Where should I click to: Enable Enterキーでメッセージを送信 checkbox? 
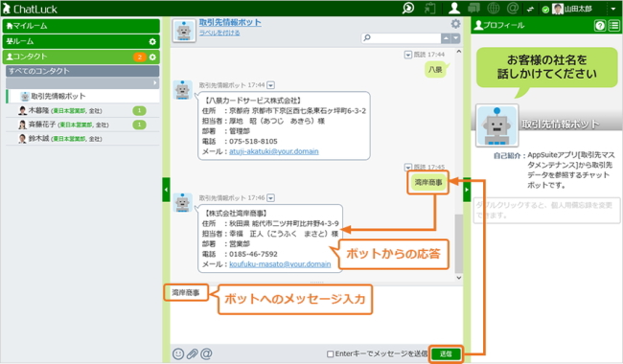point(330,353)
